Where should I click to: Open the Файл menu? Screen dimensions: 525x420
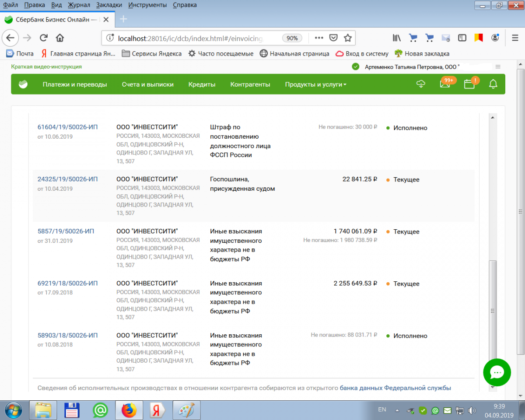(10, 5)
